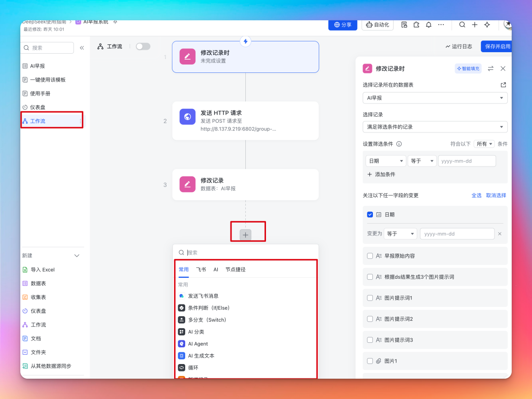
Task: Check the 图片1 checkbox
Action: pyautogui.click(x=370, y=361)
